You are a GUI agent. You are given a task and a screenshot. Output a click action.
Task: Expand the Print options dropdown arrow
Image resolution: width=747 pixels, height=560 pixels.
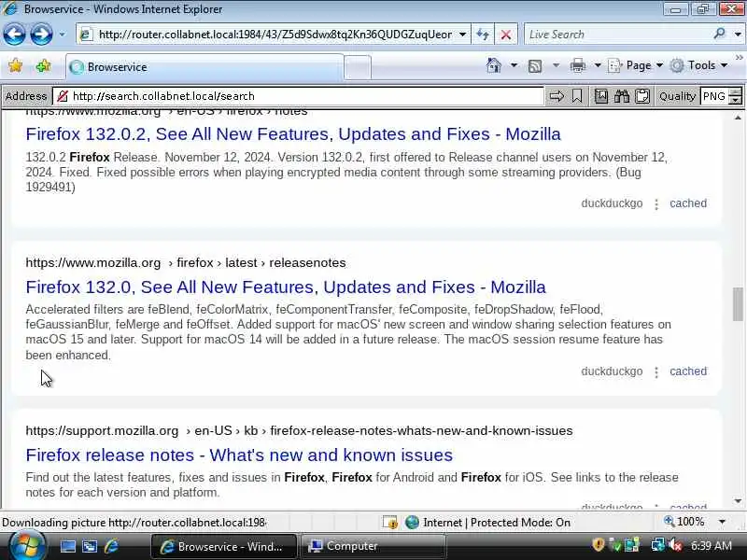point(598,65)
